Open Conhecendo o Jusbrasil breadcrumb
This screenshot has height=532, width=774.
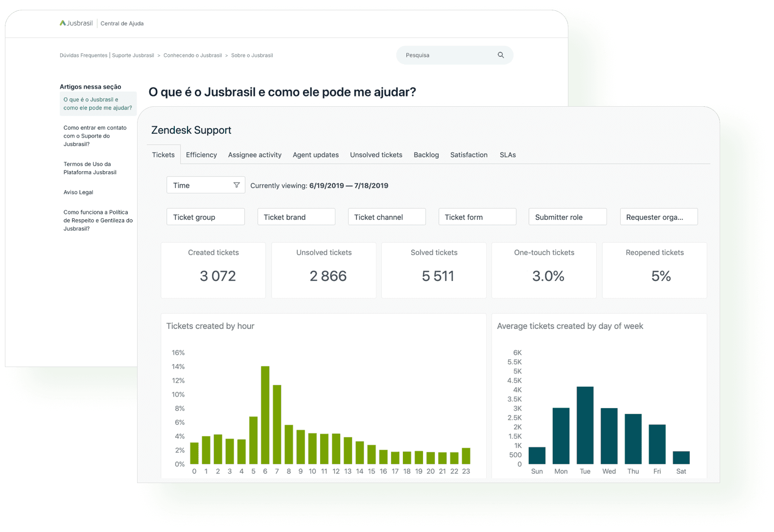(192, 55)
